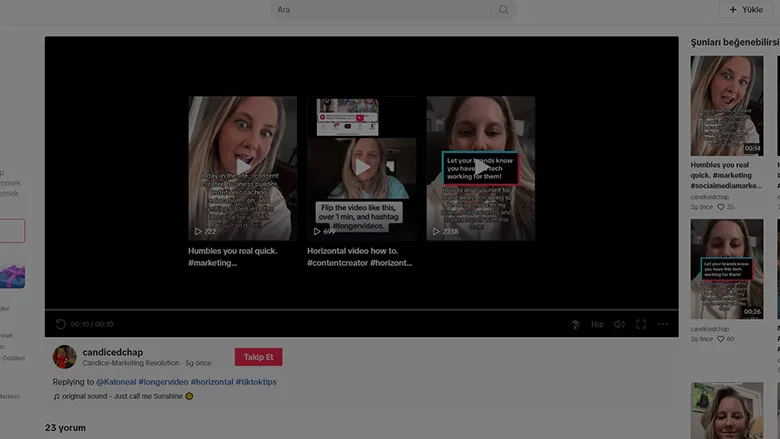Image resolution: width=780 pixels, height=439 pixels.
Task: Click the play count icon showing 2238
Action: (x=436, y=231)
